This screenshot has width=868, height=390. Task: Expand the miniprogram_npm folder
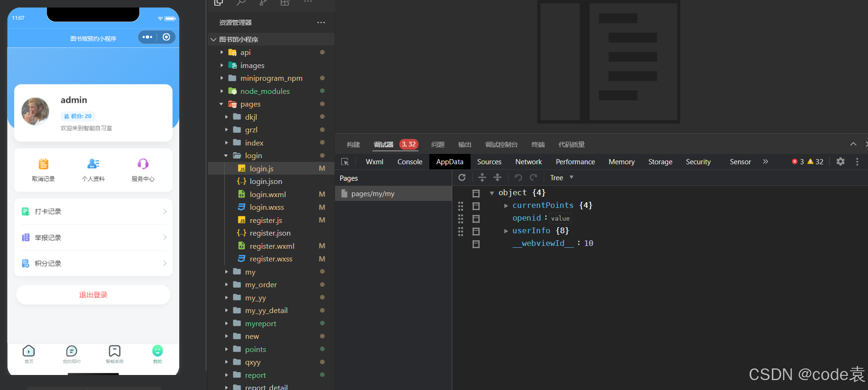coord(222,78)
